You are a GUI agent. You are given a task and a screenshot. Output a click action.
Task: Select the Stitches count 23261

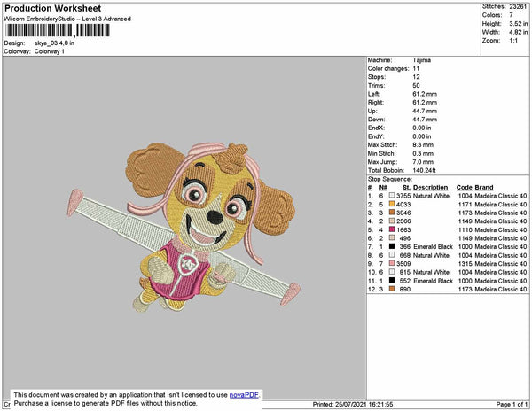point(518,6)
